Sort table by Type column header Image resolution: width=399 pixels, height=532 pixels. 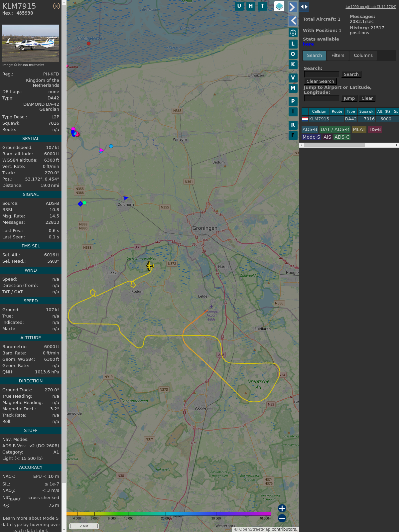[x=351, y=111]
